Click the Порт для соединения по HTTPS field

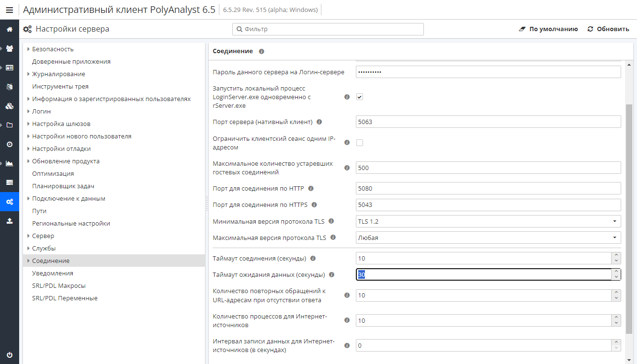[x=489, y=205]
